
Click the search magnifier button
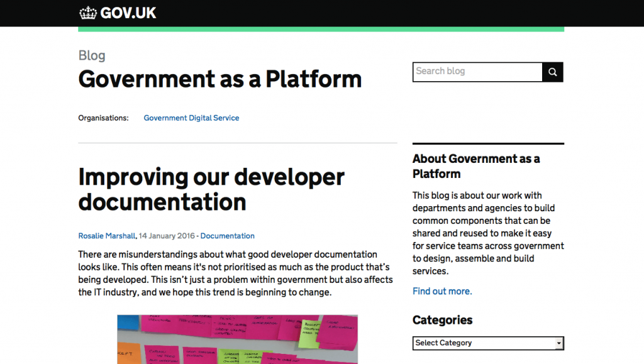(552, 72)
